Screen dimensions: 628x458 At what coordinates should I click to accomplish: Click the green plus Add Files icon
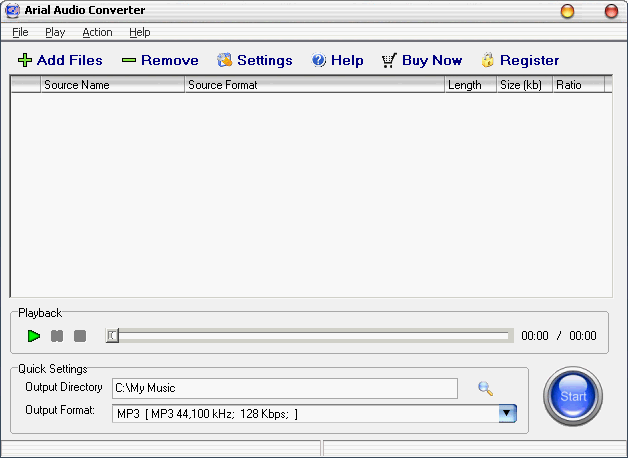[25, 60]
